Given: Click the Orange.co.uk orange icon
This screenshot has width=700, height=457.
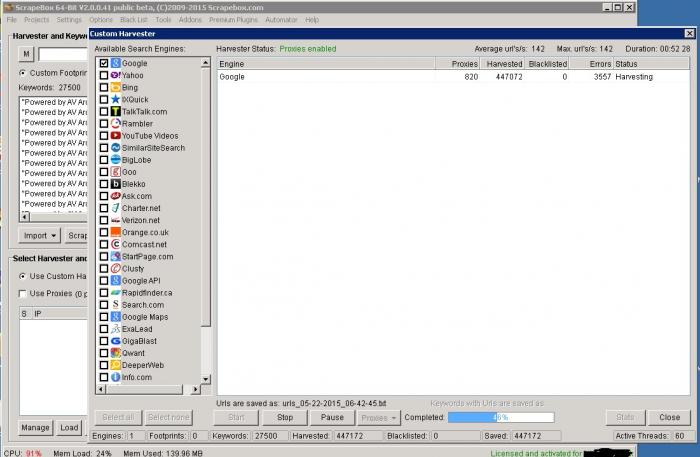Looking at the screenshot, I should (116, 232).
